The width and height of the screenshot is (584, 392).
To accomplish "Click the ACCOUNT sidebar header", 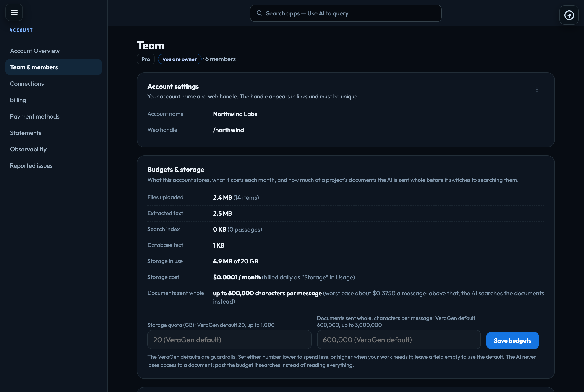I will (21, 30).
